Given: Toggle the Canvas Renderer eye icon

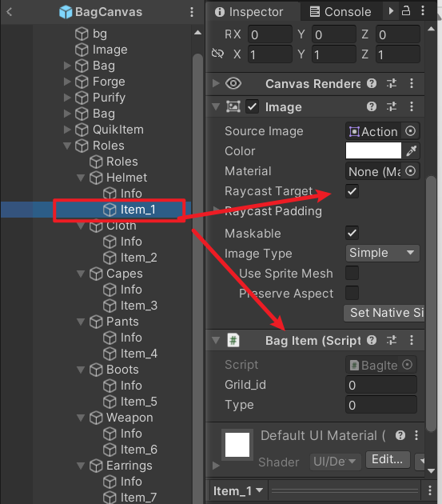Looking at the screenshot, I should pos(233,83).
